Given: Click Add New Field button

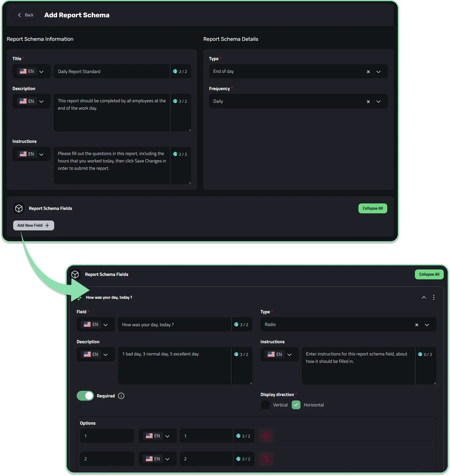Looking at the screenshot, I should [34, 225].
